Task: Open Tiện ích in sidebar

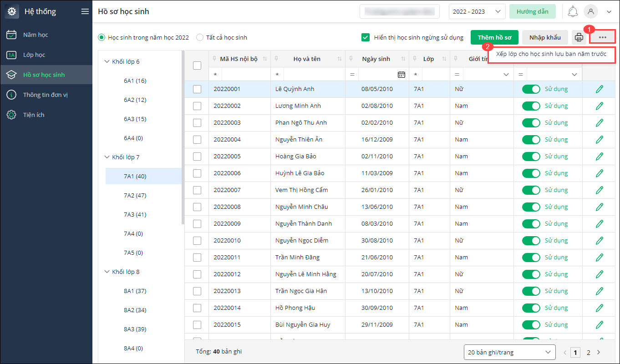Action: point(46,115)
